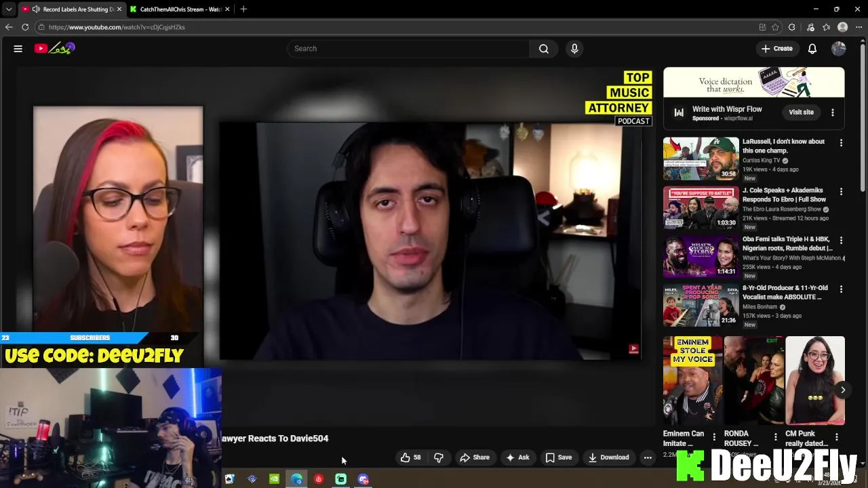The image size is (868, 488).
Task: Open options for the RONDA ROUSEY short
Action: [775, 437]
